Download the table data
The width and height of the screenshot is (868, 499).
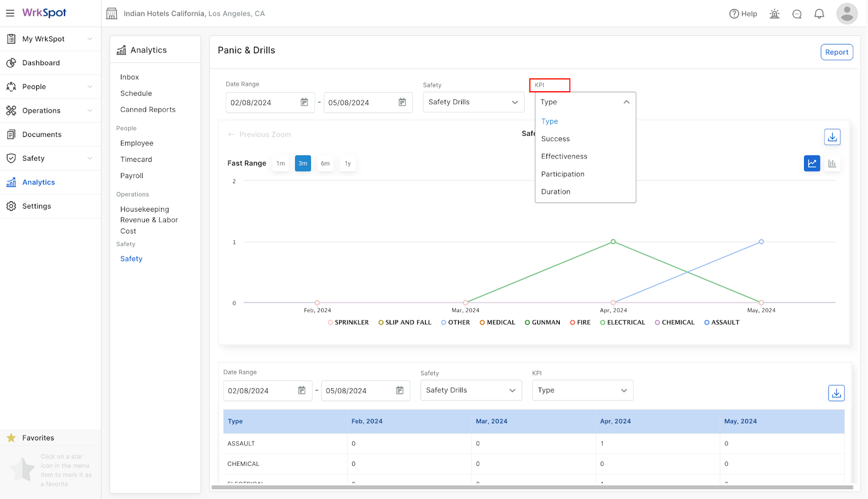(837, 393)
